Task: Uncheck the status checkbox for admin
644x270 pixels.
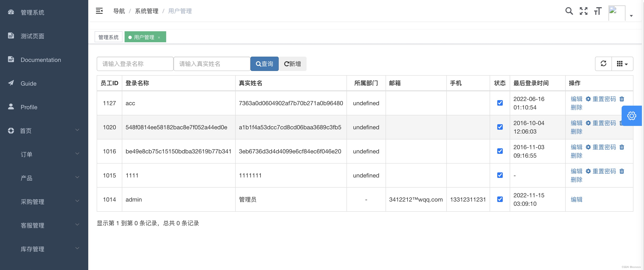Action: (x=500, y=199)
